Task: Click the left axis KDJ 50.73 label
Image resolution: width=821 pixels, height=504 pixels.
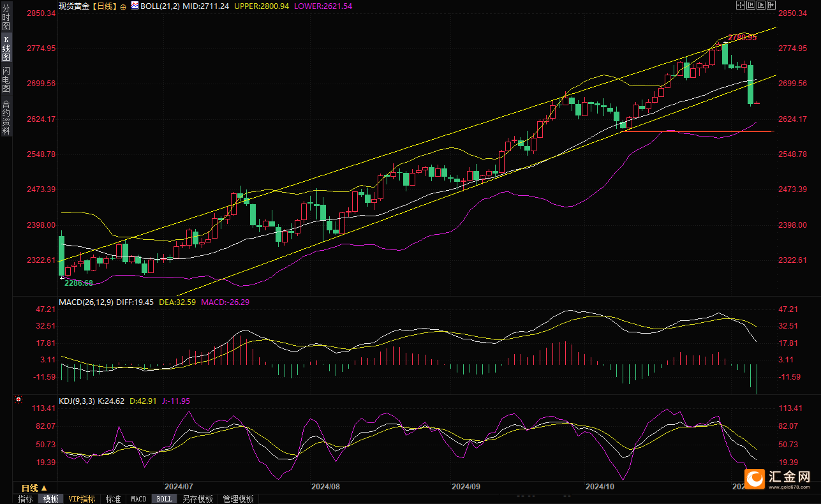Action: point(47,445)
